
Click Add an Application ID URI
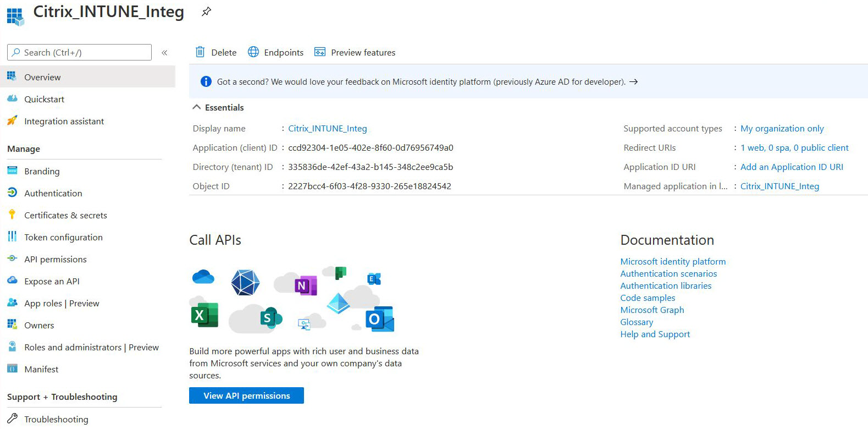792,167
